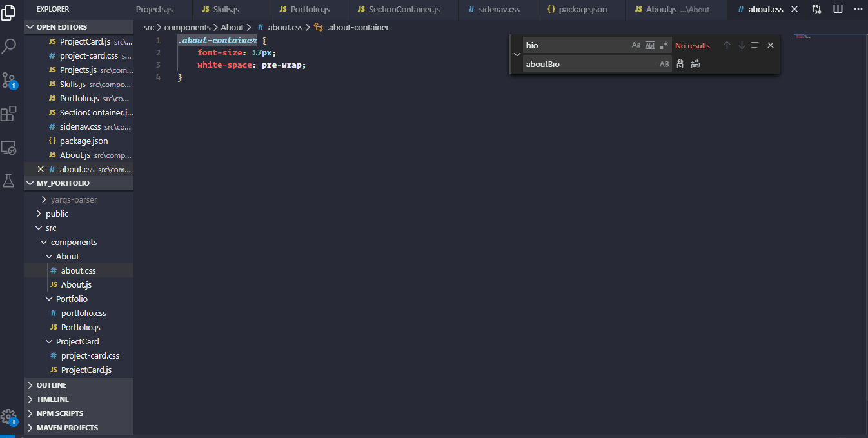
Task: Open the Manage gear menu
Action: [9, 417]
